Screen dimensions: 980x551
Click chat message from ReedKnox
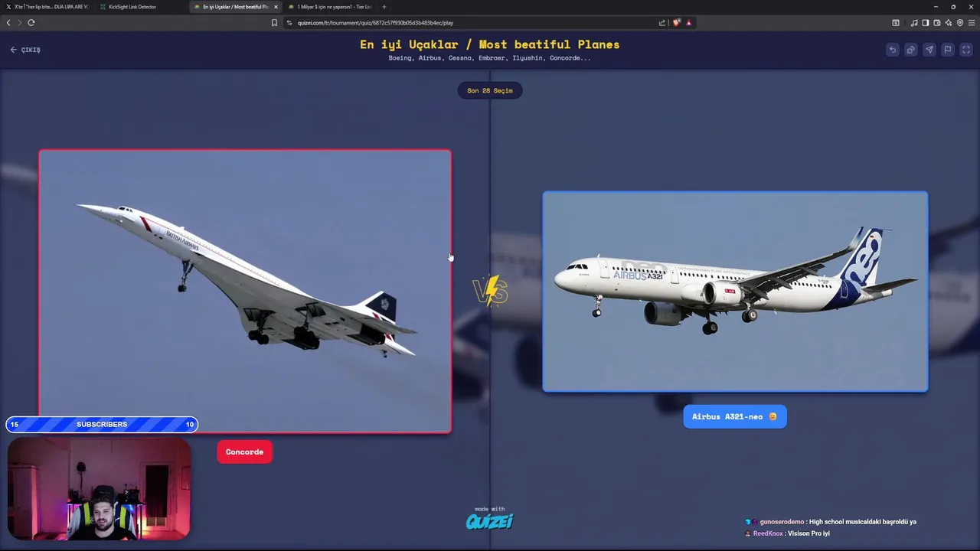[788, 533]
